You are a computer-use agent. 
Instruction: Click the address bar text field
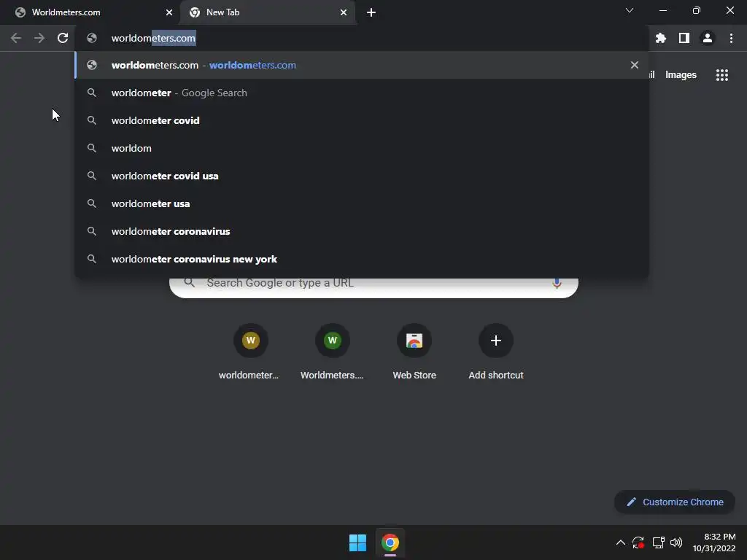click(x=362, y=38)
